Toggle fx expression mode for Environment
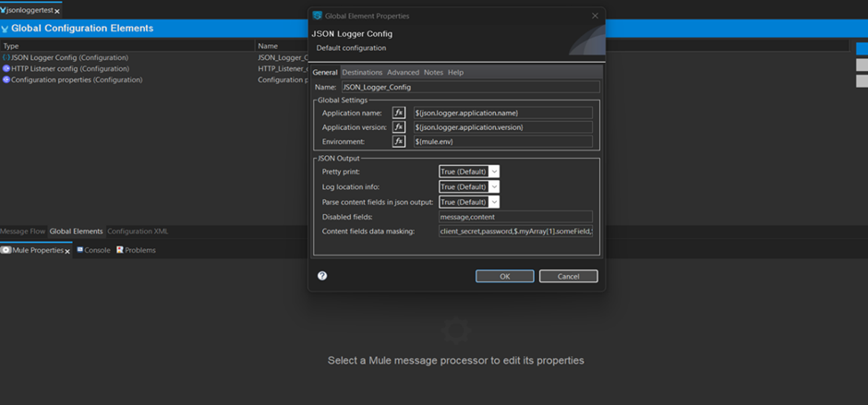The image size is (868, 405). [399, 142]
